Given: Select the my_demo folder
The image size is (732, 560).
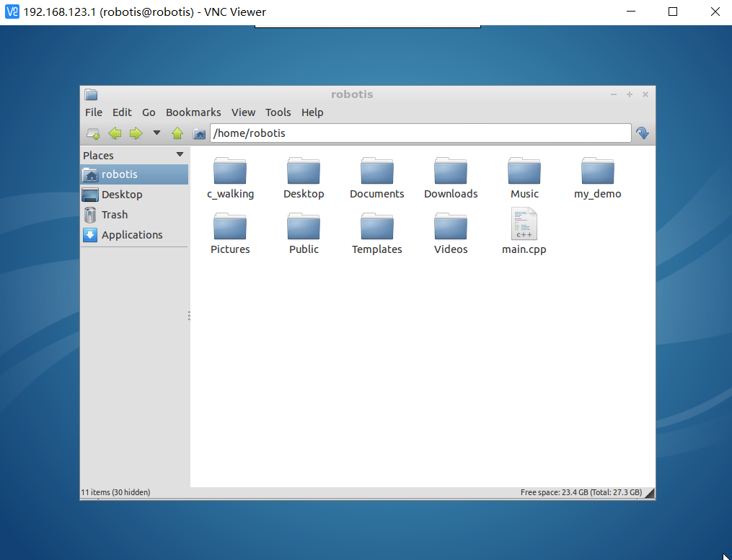Looking at the screenshot, I should (x=597, y=172).
